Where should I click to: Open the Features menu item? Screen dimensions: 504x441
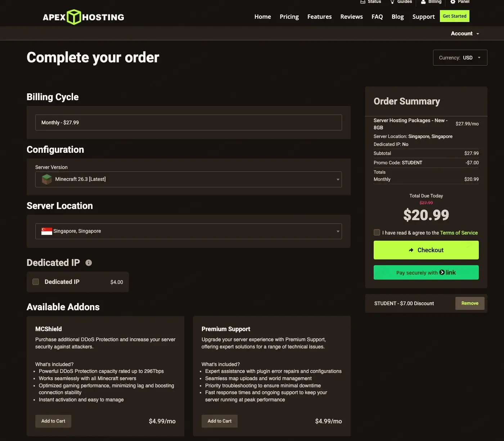320,17
